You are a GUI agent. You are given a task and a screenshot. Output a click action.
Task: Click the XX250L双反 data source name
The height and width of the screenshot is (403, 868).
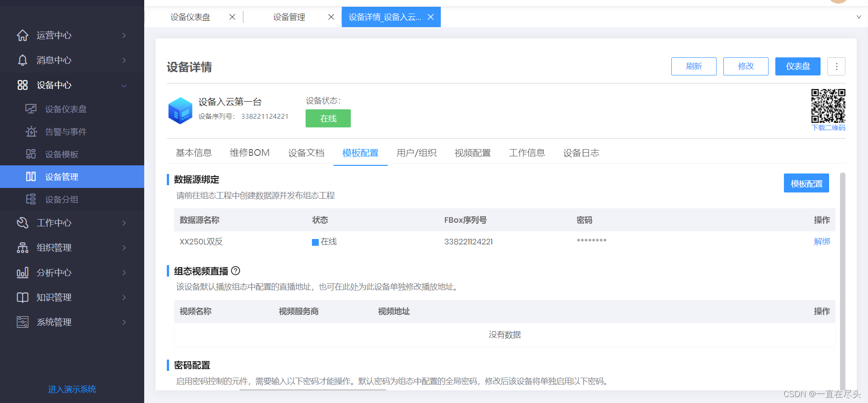[201, 242]
